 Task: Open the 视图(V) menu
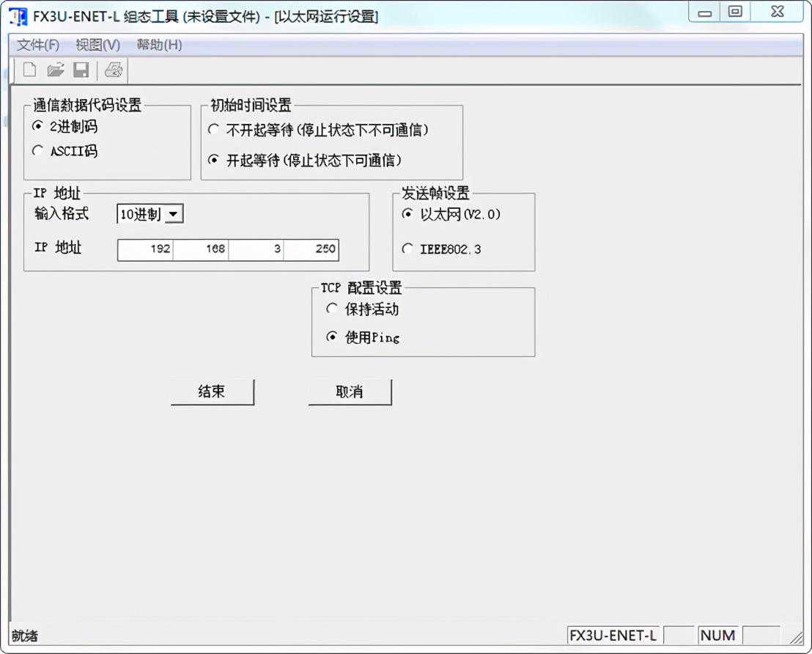[97, 45]
